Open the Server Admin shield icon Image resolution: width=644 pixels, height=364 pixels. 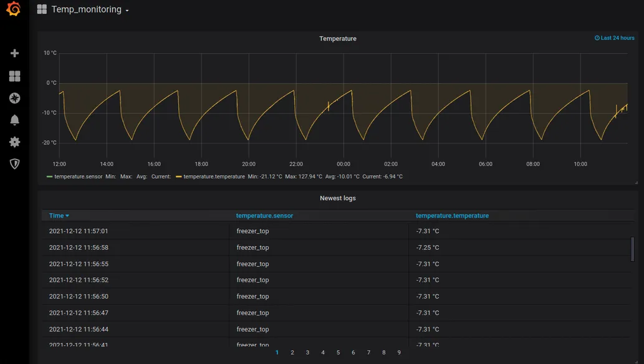14,164
